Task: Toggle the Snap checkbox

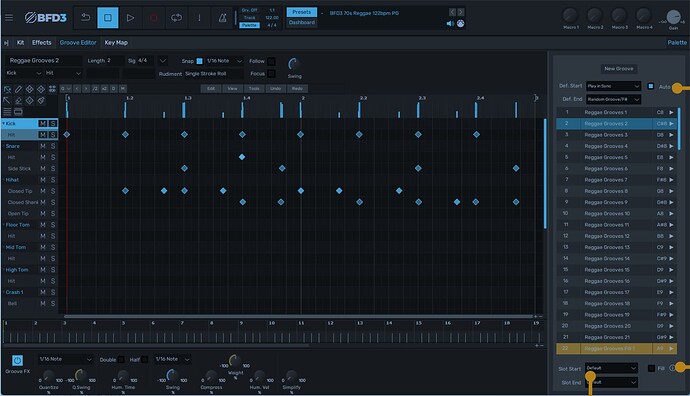Action: 199,61
